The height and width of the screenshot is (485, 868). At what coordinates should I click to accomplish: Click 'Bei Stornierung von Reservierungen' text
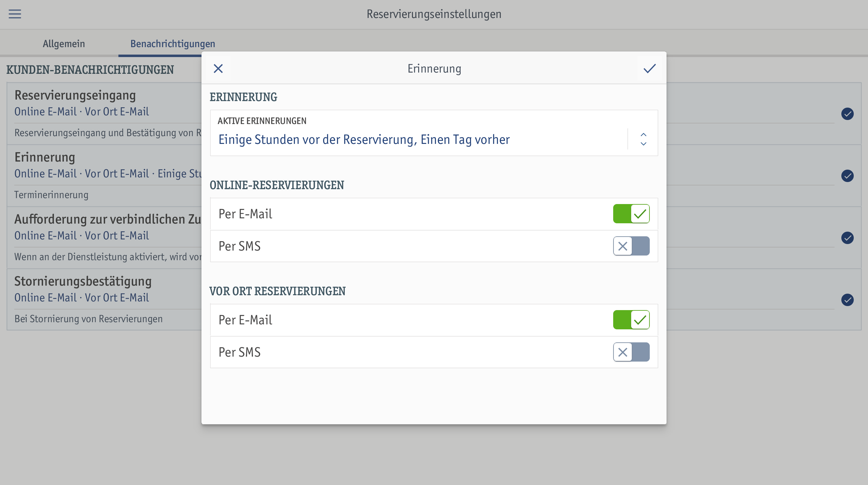click(88, 319)
